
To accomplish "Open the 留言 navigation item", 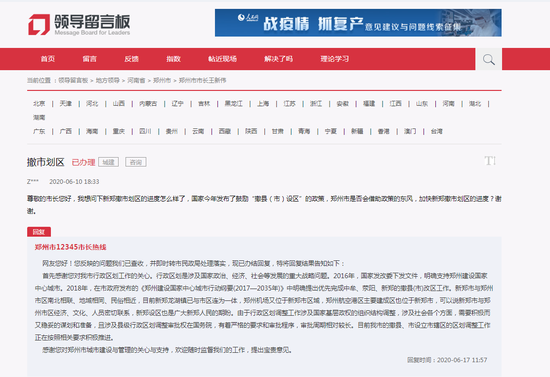I will pos(89,59).
